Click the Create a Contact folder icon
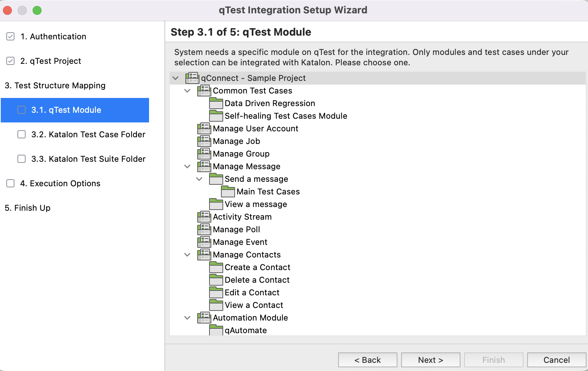588x371 pixels. tap(216, 267)
